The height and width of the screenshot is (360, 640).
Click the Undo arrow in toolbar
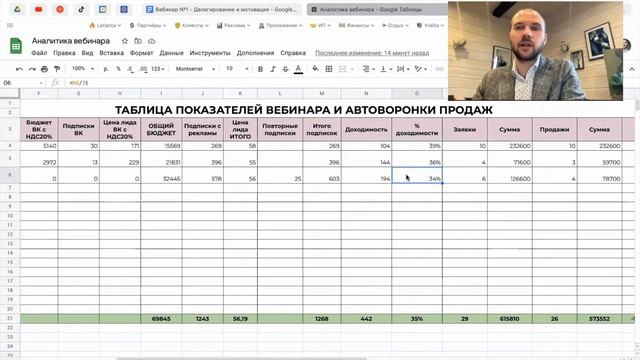click(x=19, y=69)
